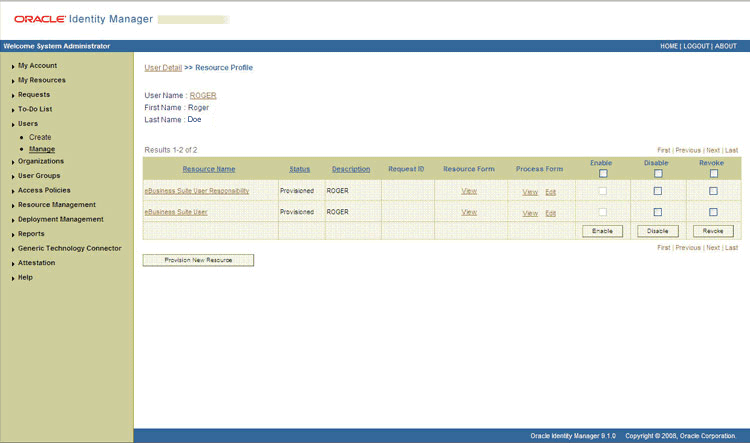The width and height of the screenshot is (750, 443).
Task: Click the Revoke button
Action: click(x=713, y=231)
